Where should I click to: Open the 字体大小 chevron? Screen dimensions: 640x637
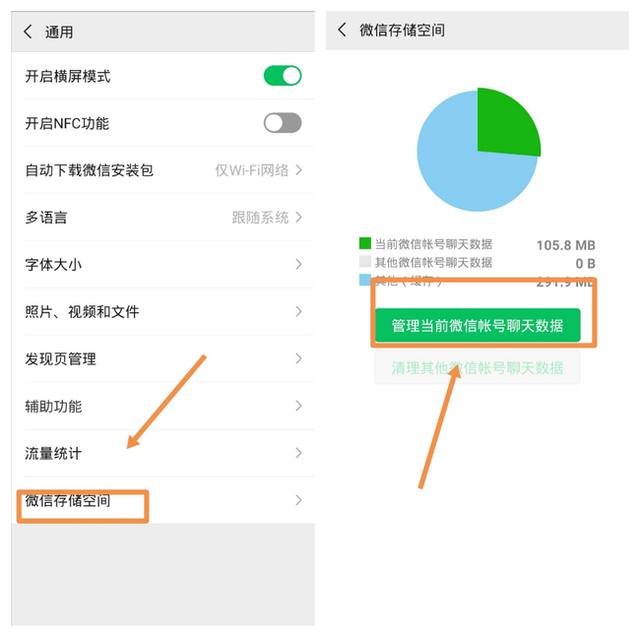299,264
